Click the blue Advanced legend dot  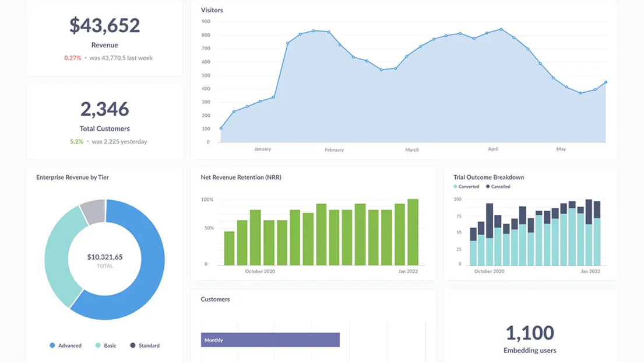[52, 345]
